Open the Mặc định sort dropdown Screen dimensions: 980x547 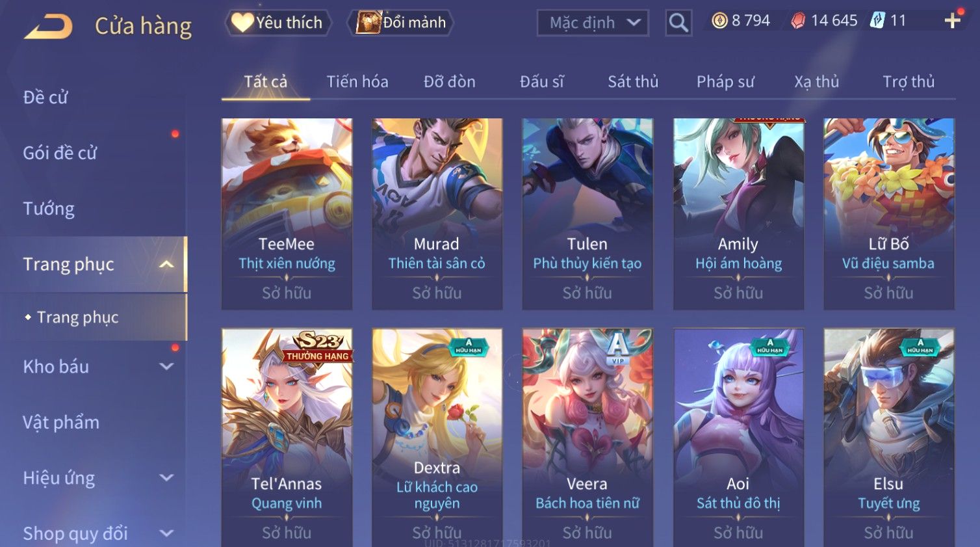tap(593, 23)
